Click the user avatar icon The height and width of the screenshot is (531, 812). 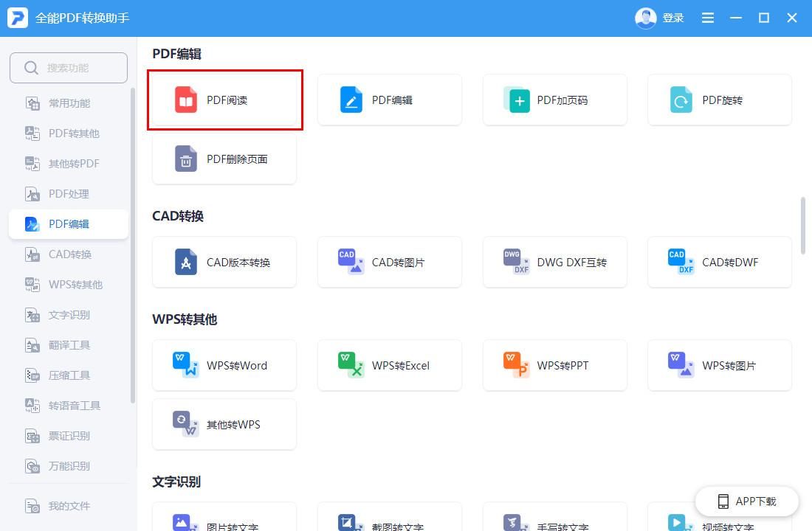coord(645,18)
